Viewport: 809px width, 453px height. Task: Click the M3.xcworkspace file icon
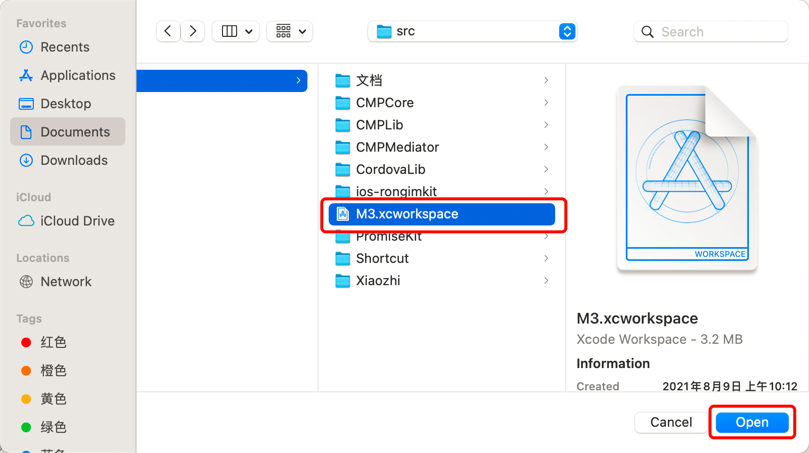[x=343, y=214]
